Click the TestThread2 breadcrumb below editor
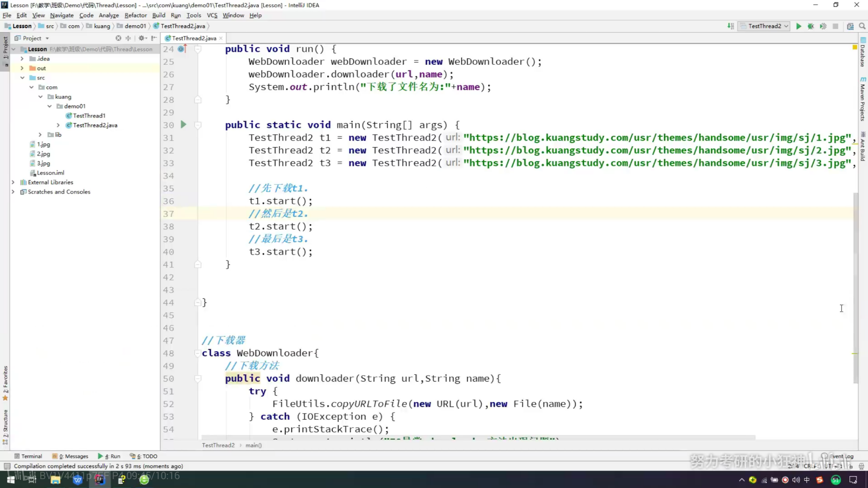Screen dimensions: 868x488 click(x=218, y=445)
